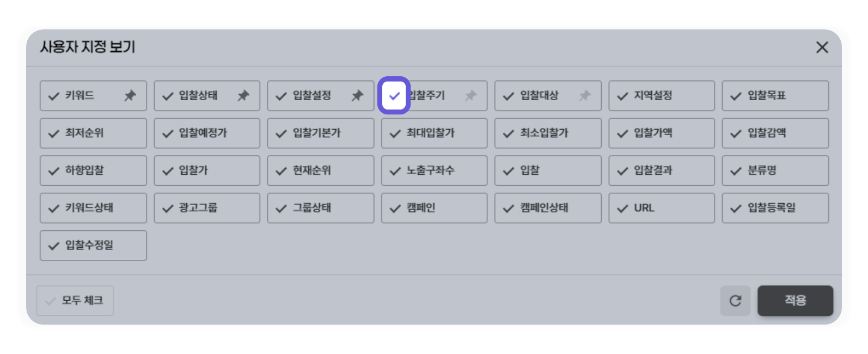Toggle the 입찰목표 column checkbox

tap(775, 96)
